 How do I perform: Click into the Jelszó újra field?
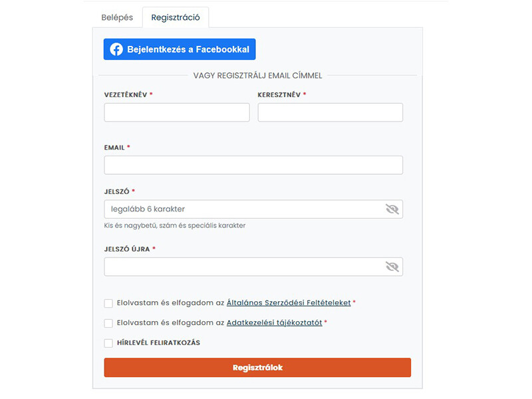tap(243, 267)
